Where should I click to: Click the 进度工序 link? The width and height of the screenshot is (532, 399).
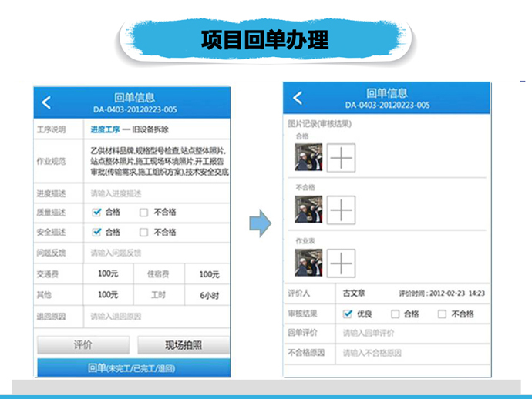(106, 129)
